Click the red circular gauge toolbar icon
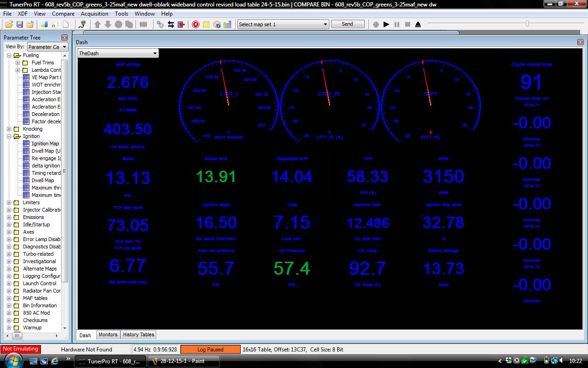The width and height of the screenshot is (588, 368). pyautogui.click(x=196, y=24)
